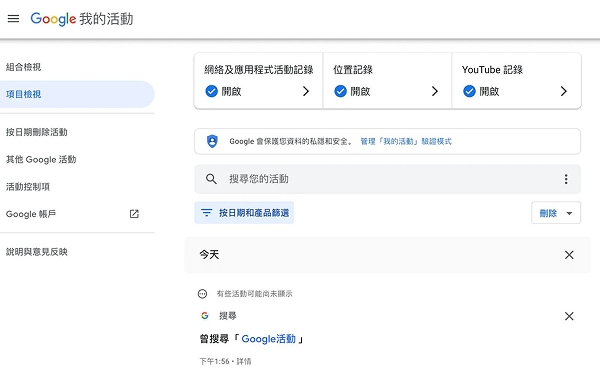
Task: Toggle the 網絡及應用程式活動記錄 checkmark
Action: click(x=212, y=91)
